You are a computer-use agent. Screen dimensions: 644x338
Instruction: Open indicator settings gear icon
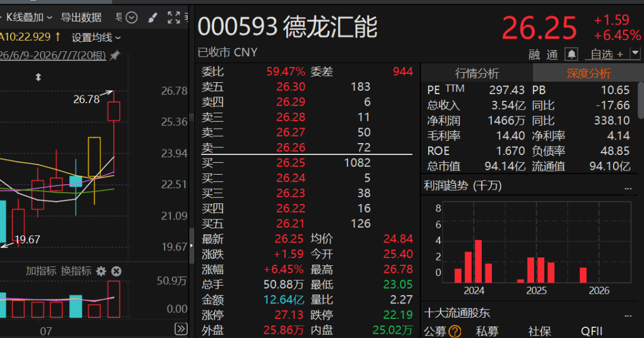click(101, 271)
